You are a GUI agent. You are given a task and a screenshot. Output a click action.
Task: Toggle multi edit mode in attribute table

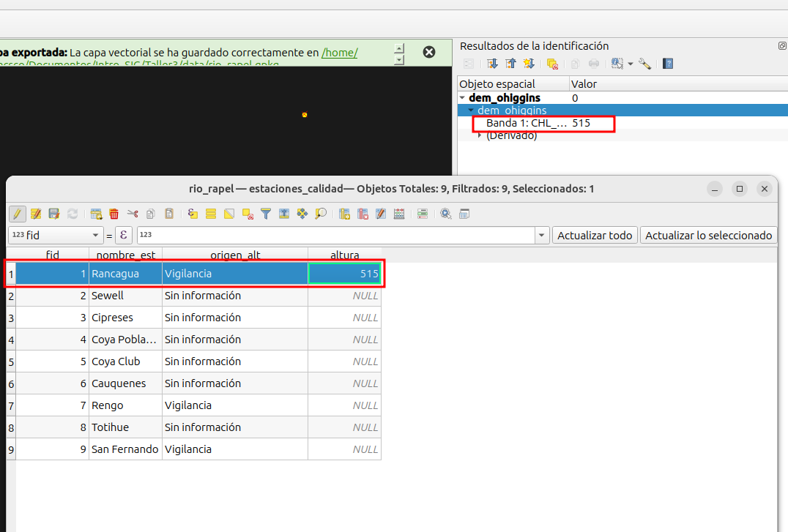click(36, 214)
